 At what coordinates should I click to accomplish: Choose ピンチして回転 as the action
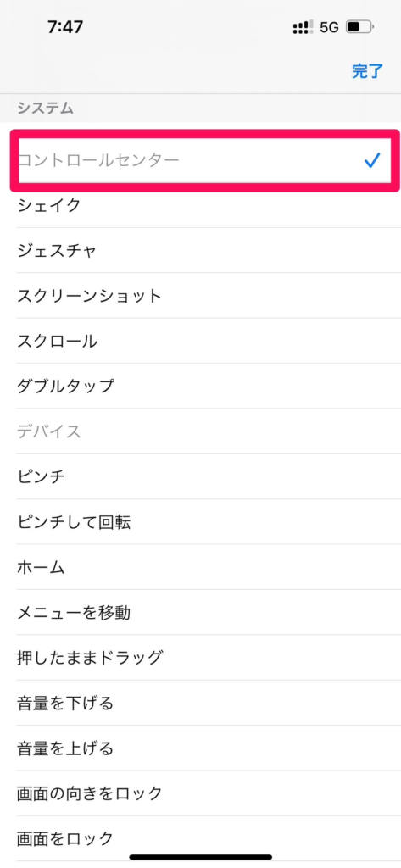point(200,522)
